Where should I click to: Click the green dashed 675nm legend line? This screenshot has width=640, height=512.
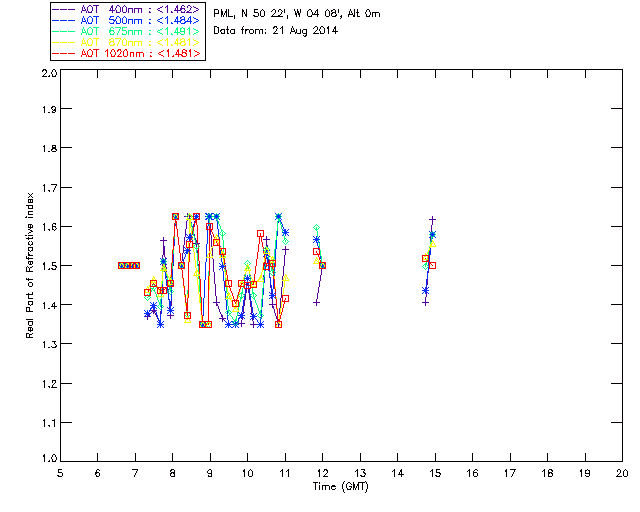click(x=64, y=31)
